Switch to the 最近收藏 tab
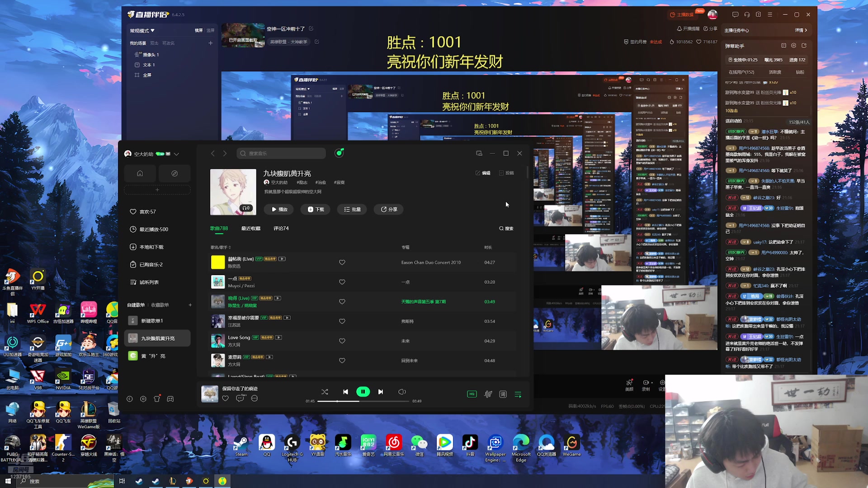 (x=251, y=228)
